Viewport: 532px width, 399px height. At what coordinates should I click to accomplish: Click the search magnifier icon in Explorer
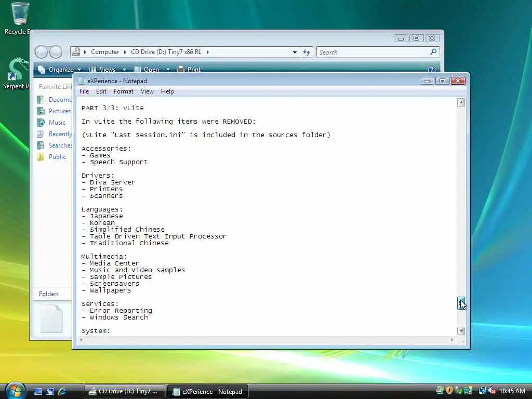click(433, 52)
